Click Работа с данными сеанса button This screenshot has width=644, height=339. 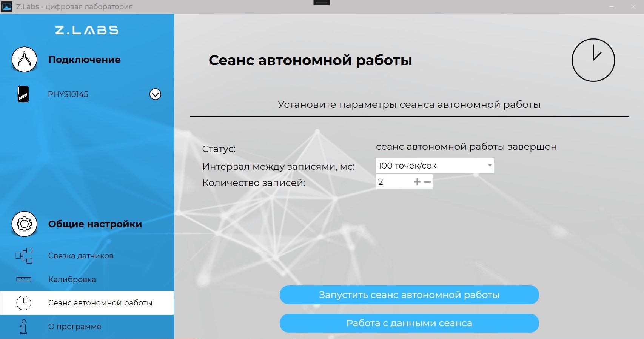(409, 323)
